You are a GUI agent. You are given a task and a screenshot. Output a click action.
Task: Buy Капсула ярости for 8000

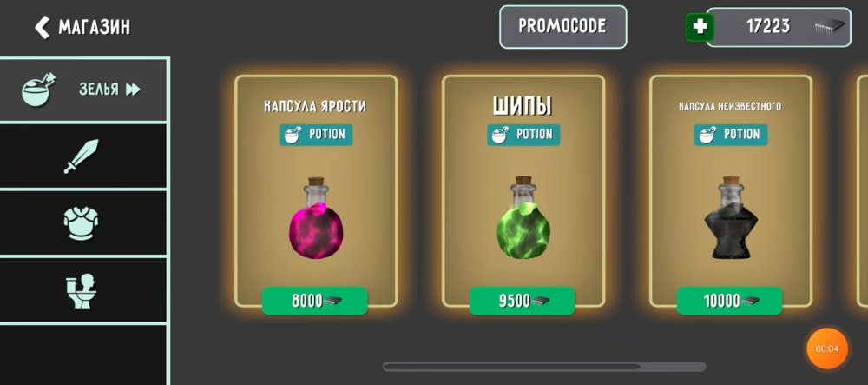(x=315, y=301)
